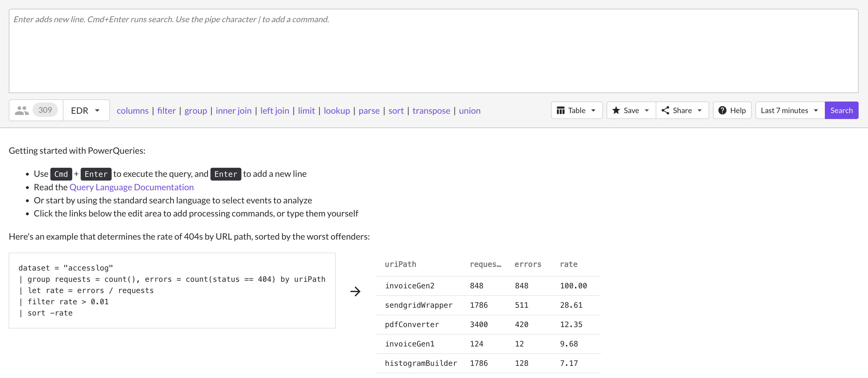Click the Help question mark icon

(x=722, y=110)
